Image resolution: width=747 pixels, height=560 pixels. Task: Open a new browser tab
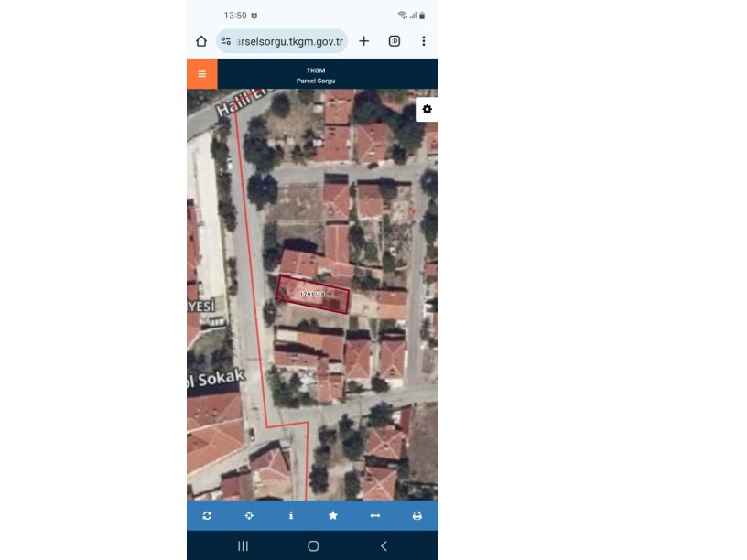363,41
